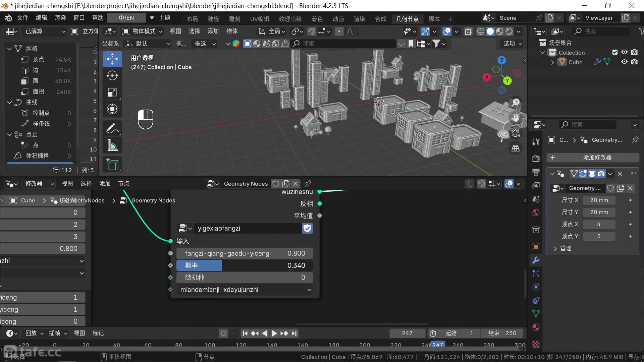The height and width of the screenshot is (362, 644).
Task: Toggle fake user shield on yigexiaofangzi
Action: 307,228
